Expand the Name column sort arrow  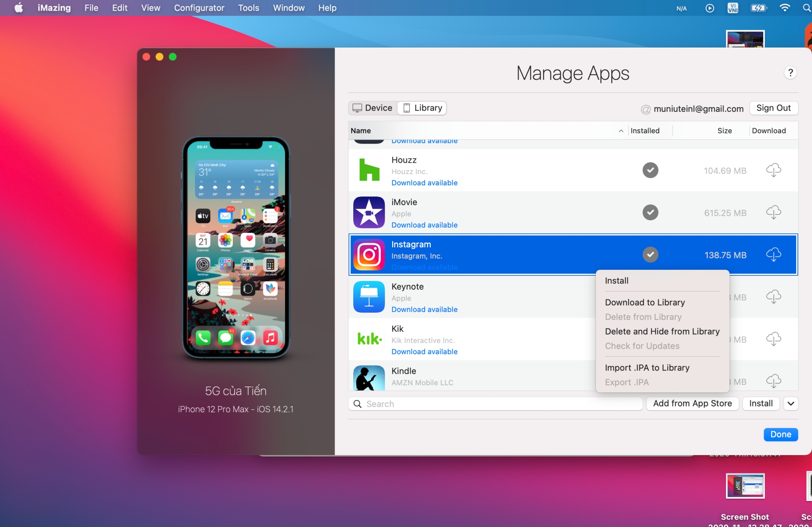click(x=620, y=130)
